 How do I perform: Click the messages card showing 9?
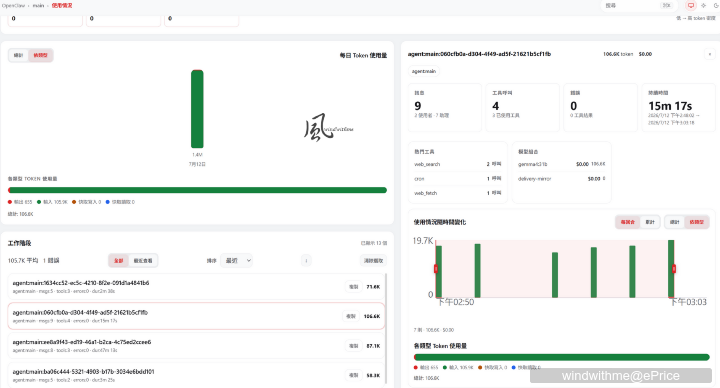point(445,107)
